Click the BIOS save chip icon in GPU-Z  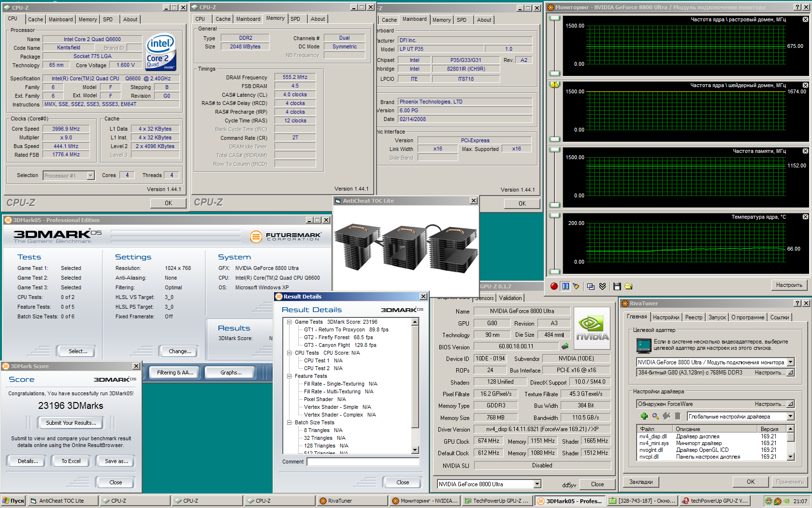565,346
